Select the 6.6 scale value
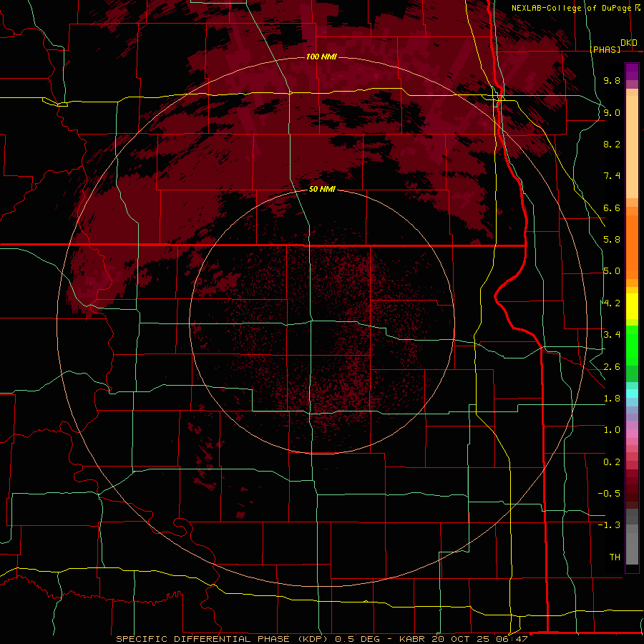The image size is (644, 644). coord(612,208)
